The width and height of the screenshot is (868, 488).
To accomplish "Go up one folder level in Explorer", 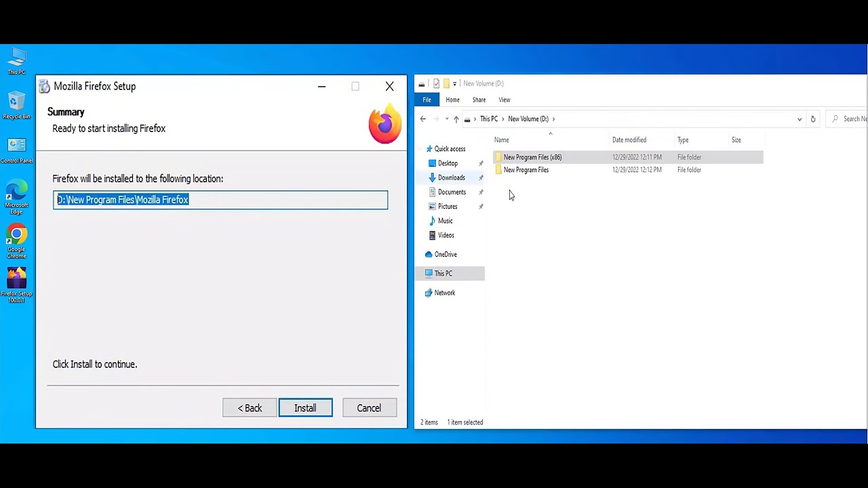I will click(456, 119).
